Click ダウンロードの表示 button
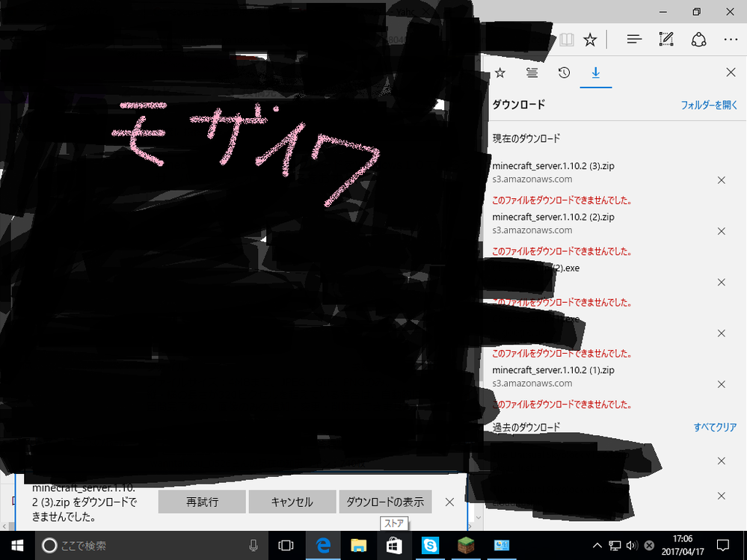Viewport: 747px width, 560px height. tap(385, 502)
